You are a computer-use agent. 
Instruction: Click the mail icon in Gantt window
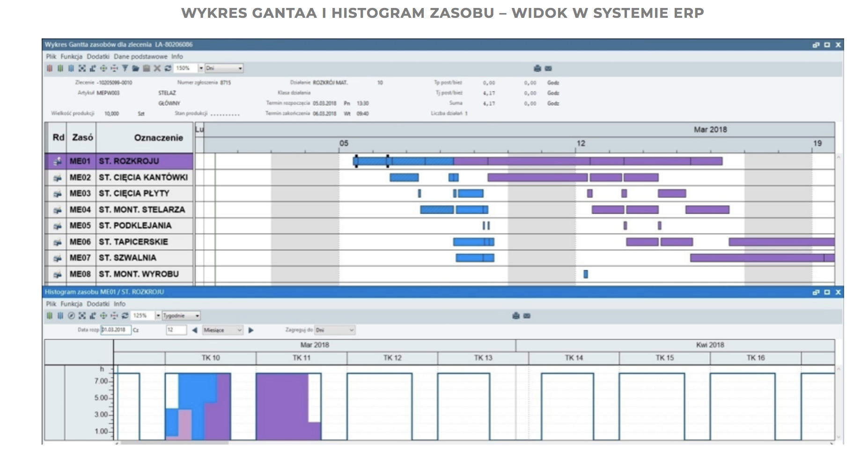click(548, 68)
